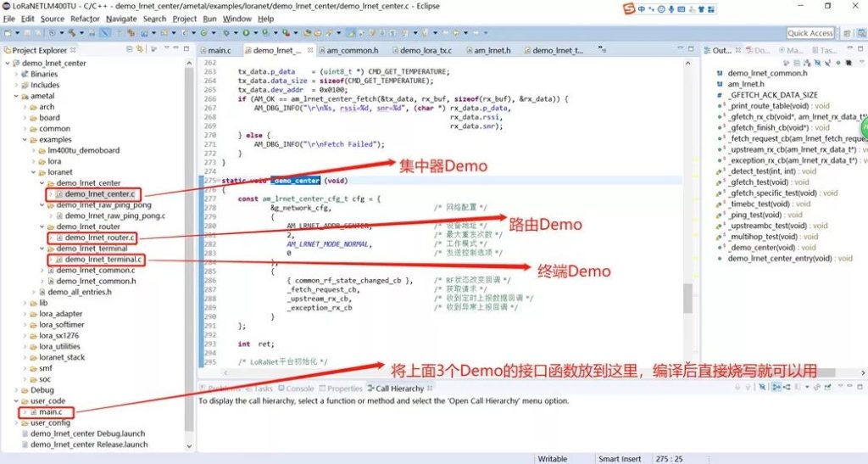
Task: Expand the lora_sx1276 folder
Action: [25, 336]
